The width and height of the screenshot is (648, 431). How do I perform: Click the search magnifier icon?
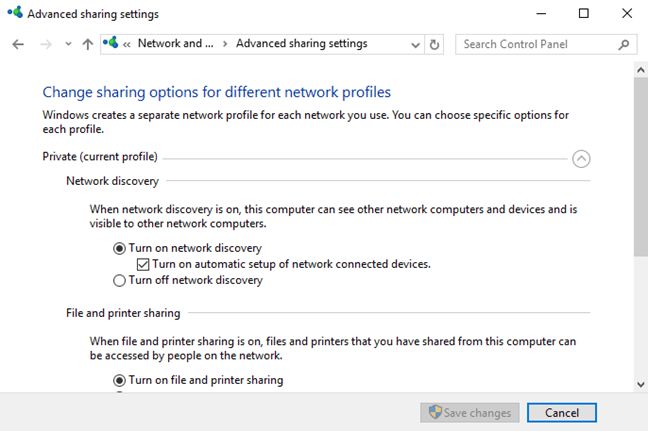(x=624, y=44)
